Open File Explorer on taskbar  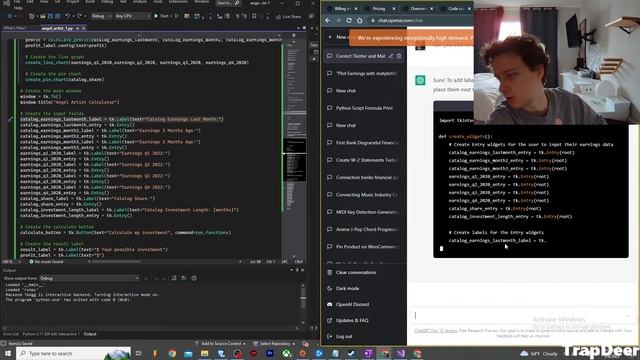204,353
